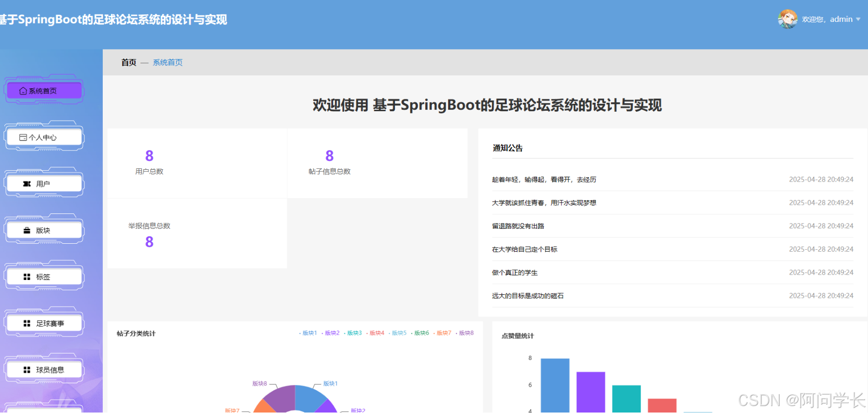Open the 个人中心 sidebar menu item
Viewport: 868px width, 415px height.
tap(44, 138)
